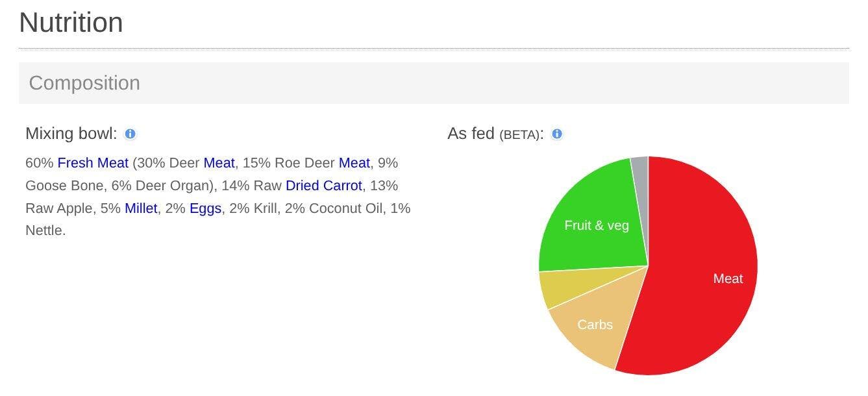The image size is (868, 396).
Task: Click the Coconut Oil ingredient text
Action: (x=345, y=208)
